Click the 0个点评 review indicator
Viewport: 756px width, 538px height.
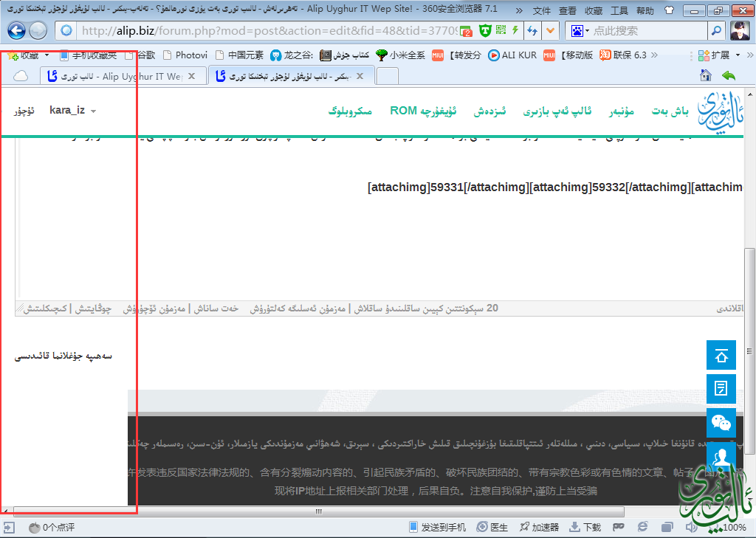coord(52,528)
